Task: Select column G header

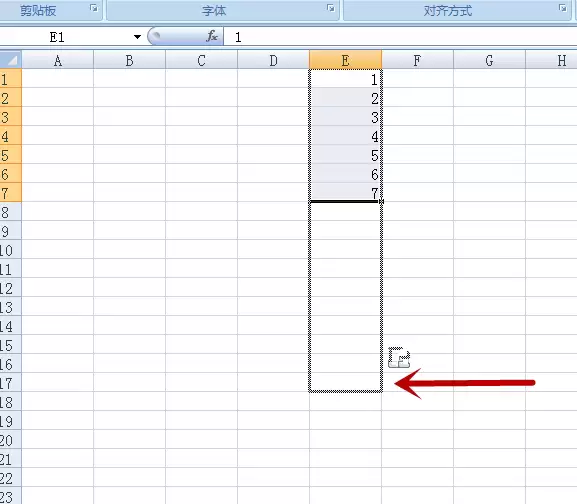Action: pyautogui.click(x=489, y=60)
